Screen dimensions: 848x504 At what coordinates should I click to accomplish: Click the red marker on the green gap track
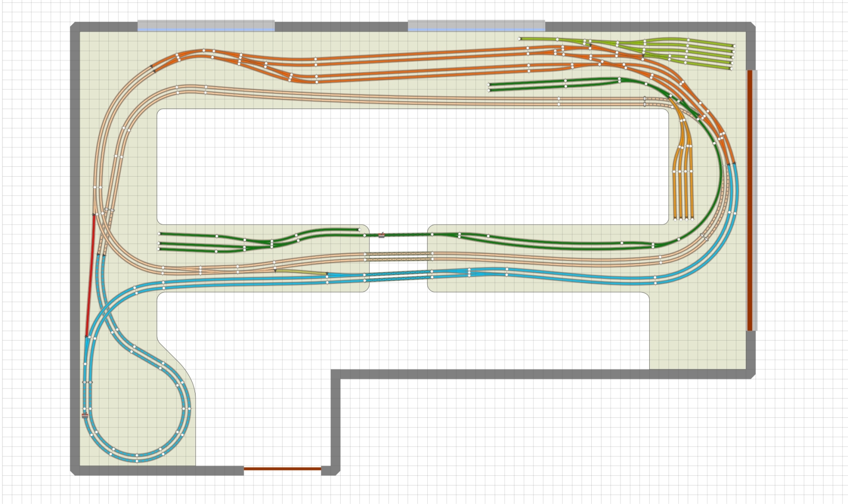382,235
